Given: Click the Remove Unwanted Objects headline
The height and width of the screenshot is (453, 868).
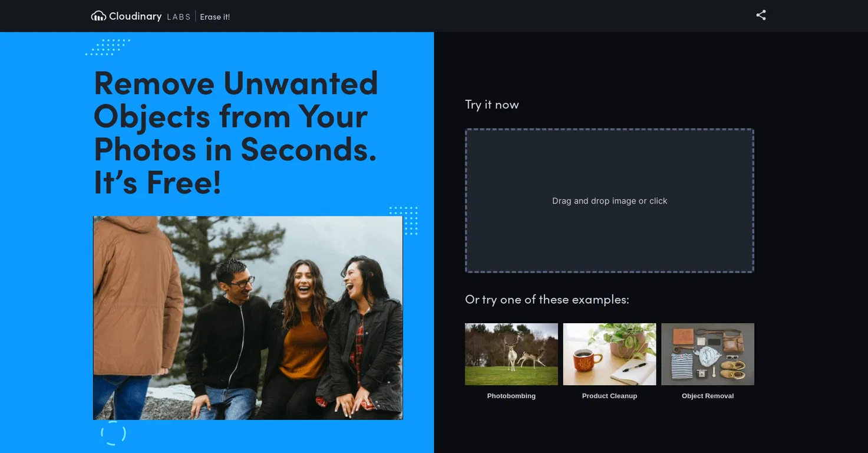Looking at the screenshot, I should click(236, 132).
